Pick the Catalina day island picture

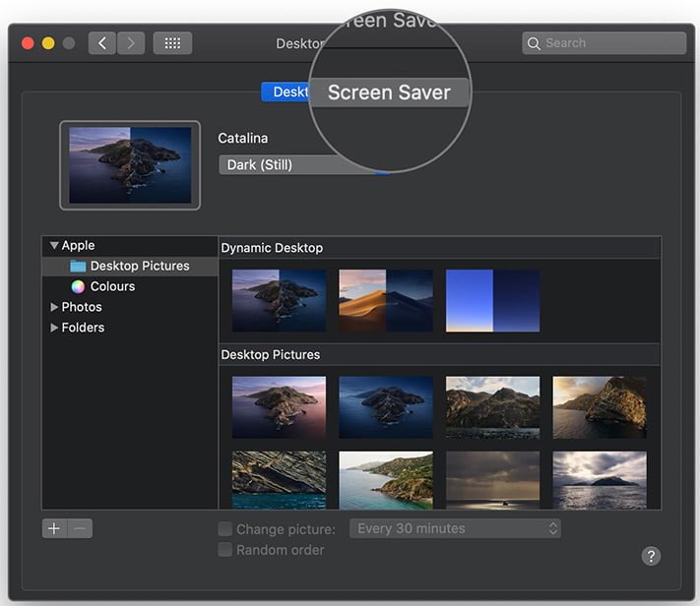click(x=279, y=407)
